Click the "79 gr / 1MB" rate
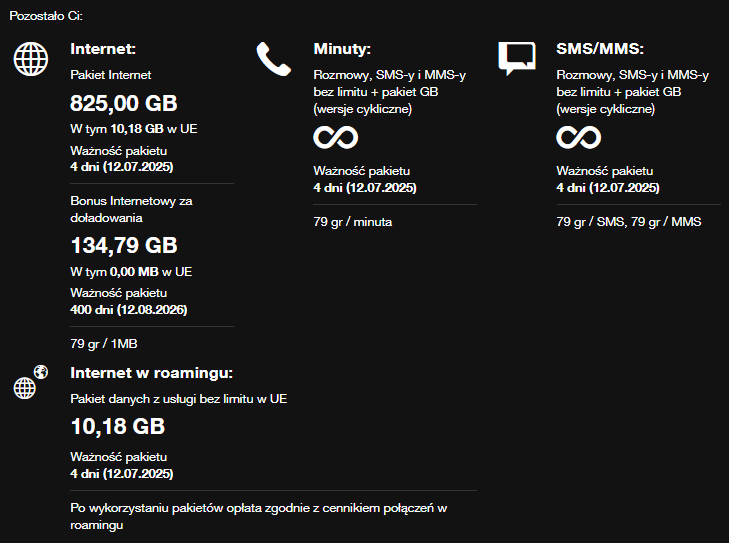729x543 pixels. 104,344
